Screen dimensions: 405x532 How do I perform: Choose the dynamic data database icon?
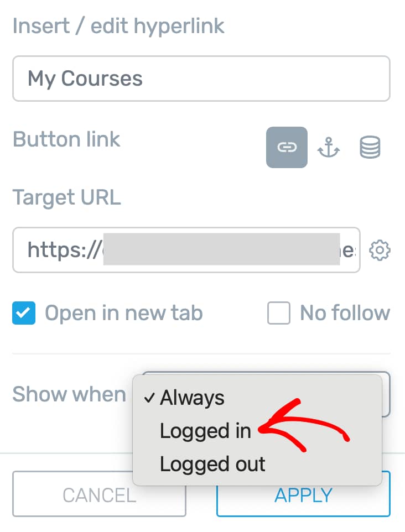click(370, 147)
